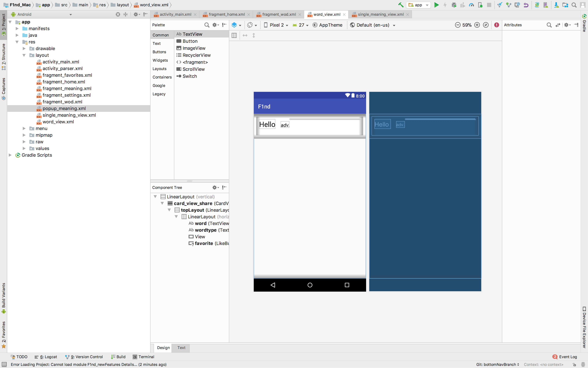Click the Update Project VCS icon
The height and width of the screenshot is (368, 588).
(x=500, y=5)
